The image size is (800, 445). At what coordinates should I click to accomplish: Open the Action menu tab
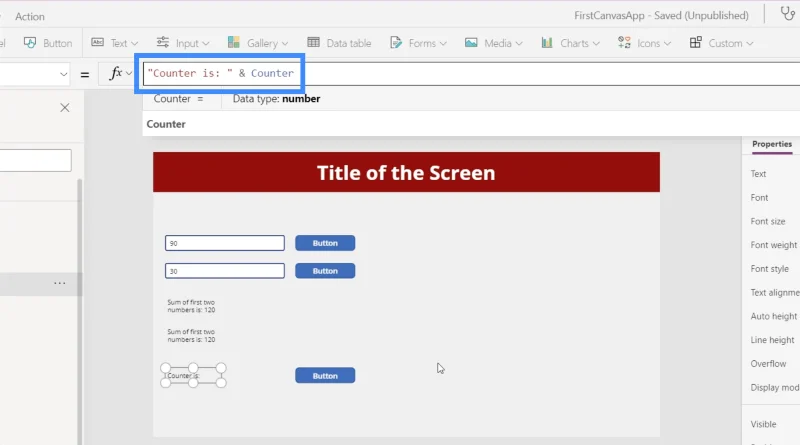30,16
